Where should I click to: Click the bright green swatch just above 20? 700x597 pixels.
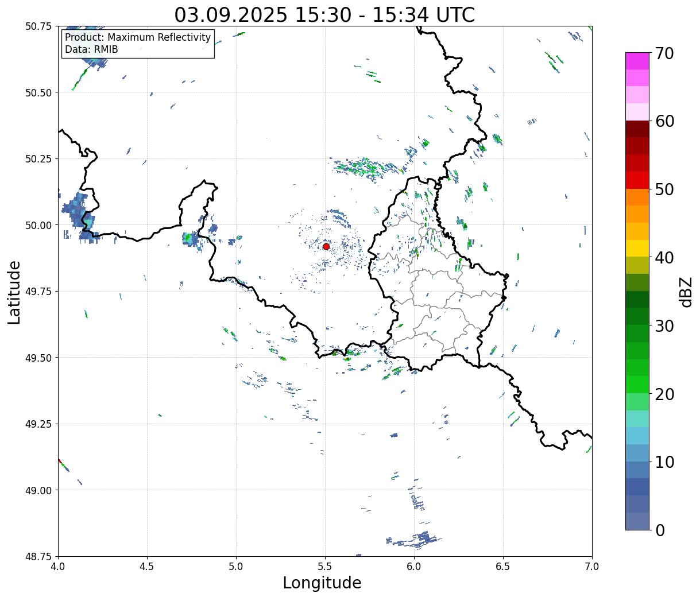pyautogui.click(x=637, y=385)
